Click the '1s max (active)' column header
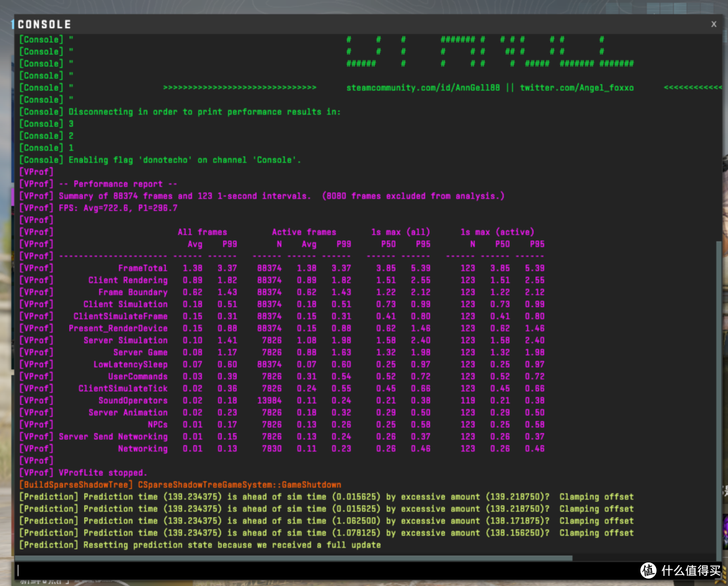Screen dimensions: 728x586 (x=497, y=232)
